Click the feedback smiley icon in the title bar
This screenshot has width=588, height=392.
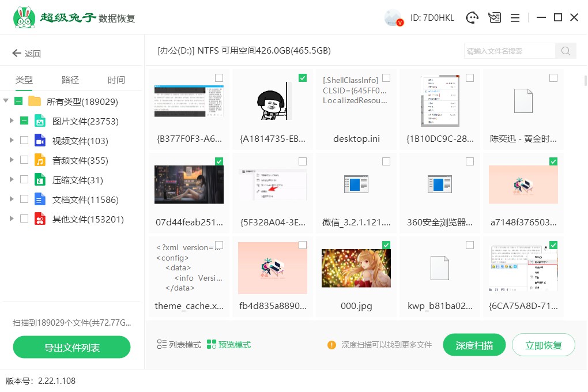click(x=472, y=17)
